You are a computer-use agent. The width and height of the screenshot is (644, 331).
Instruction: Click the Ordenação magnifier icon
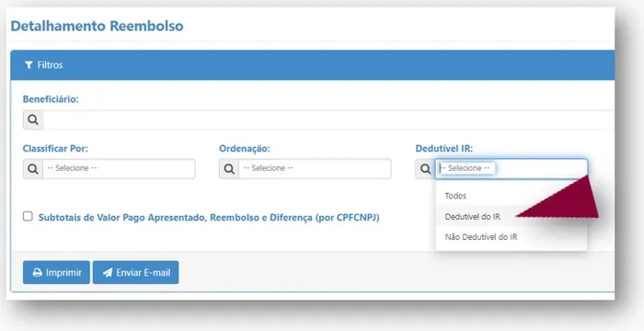point(229,169)
